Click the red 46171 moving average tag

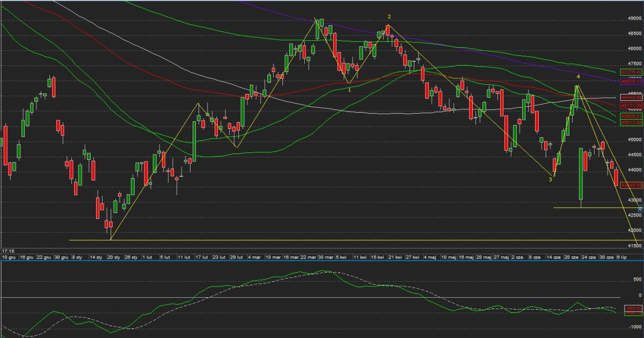(x=631, y=106)
